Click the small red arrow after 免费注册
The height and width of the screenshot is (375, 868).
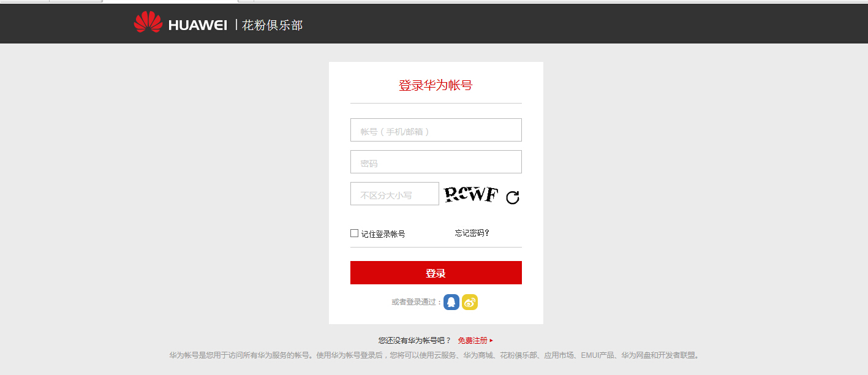[491, 341]
